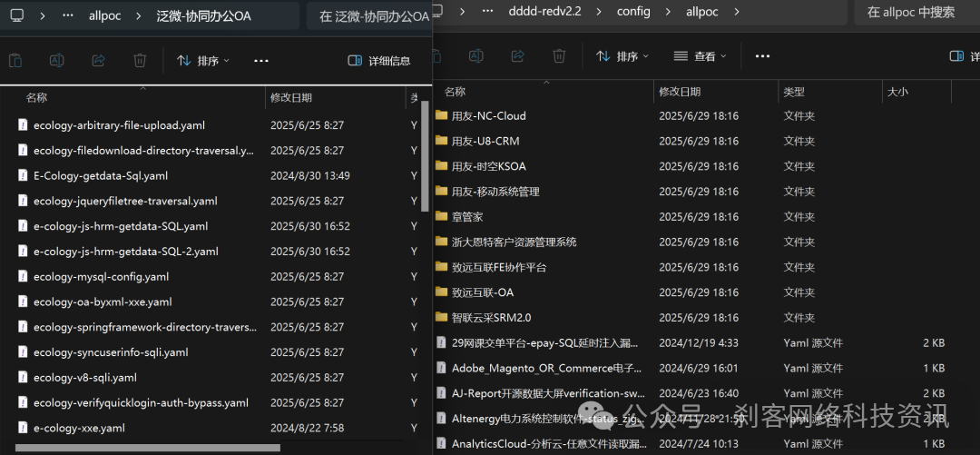
Task: Click folder icon of 致远互联-OA
Action: pyautogui.click(x=441, y=292)
